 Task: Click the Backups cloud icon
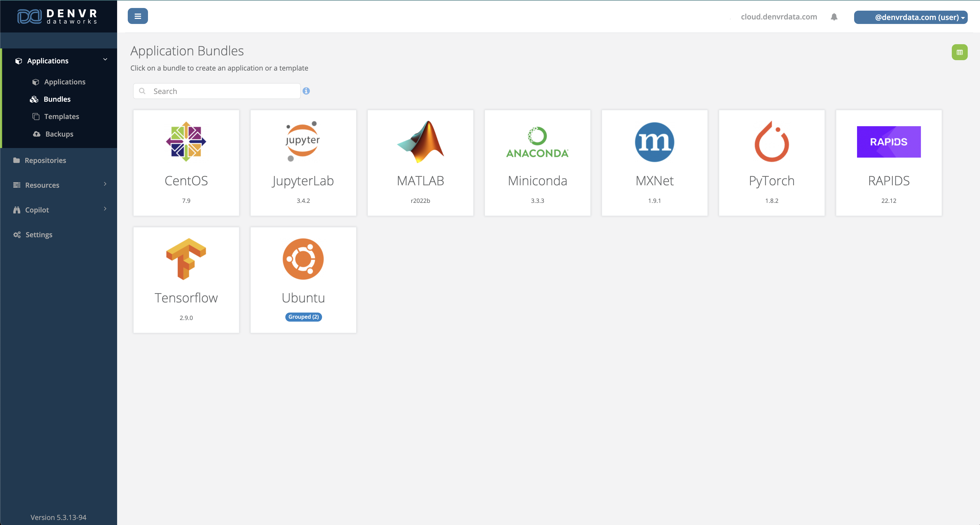[36, 134]
